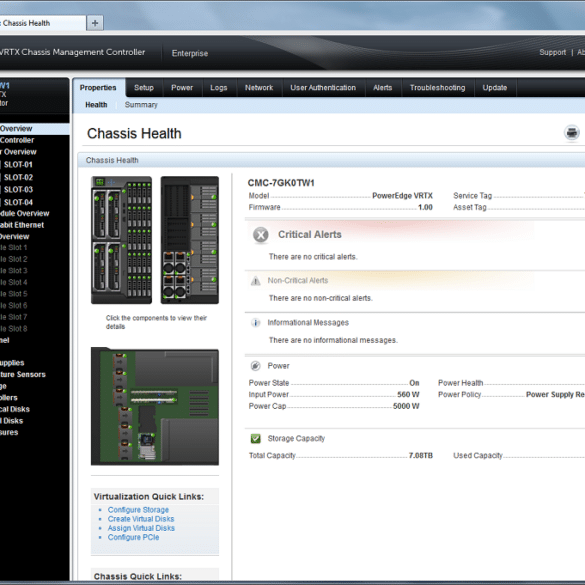Image resolution: width=585 pixels, height=585 pixels.
Task: Click the 5000 W power cap value
Action: [406, 406]
